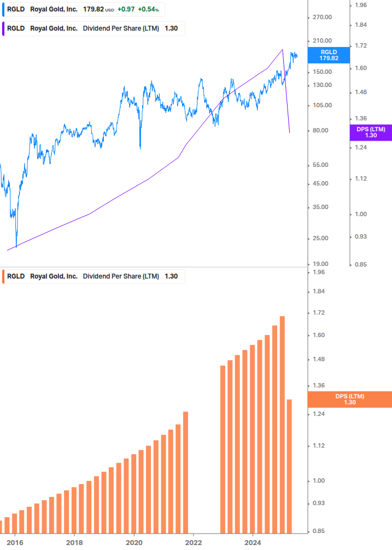Click the 1.30 value in the purple legend
This screenshot has width=392, height=550.
171,28
